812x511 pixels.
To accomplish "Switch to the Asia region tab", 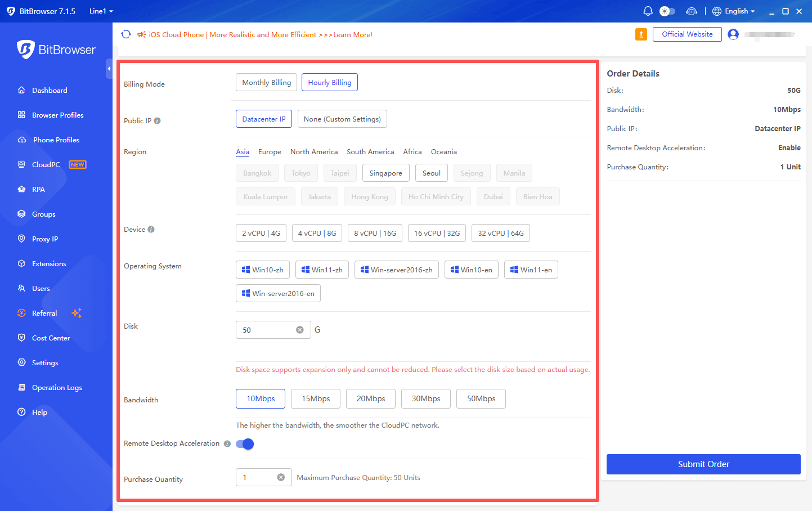I will point(243,152).
